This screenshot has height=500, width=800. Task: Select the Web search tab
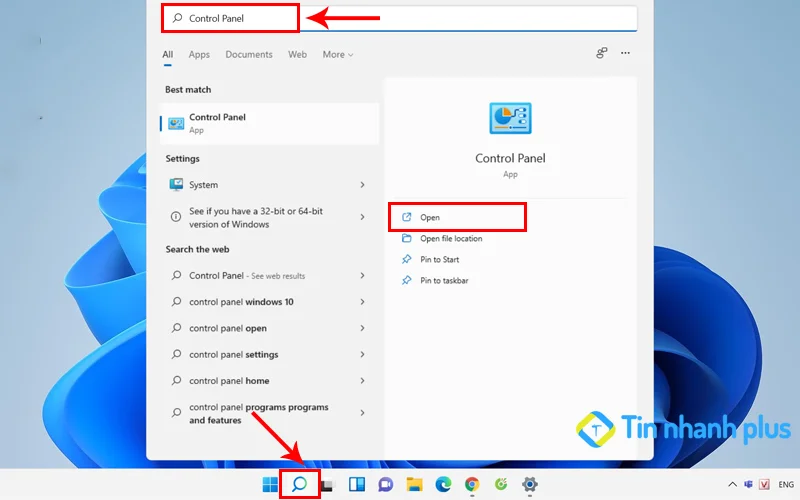[x=297, y=55]
